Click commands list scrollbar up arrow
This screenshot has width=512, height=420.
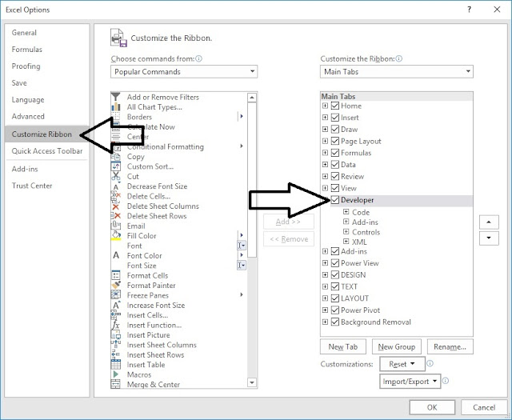(252, 98)
